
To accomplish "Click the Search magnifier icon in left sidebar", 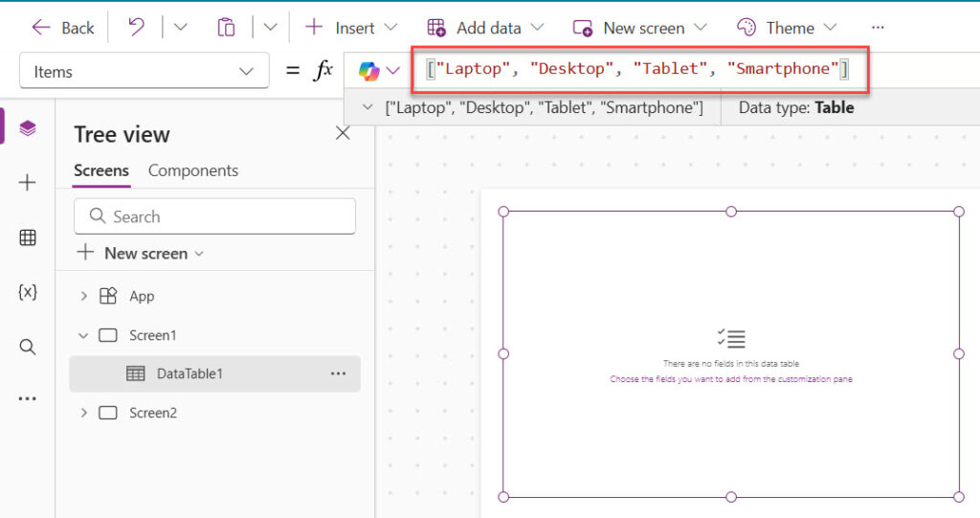I will [27, 347].
